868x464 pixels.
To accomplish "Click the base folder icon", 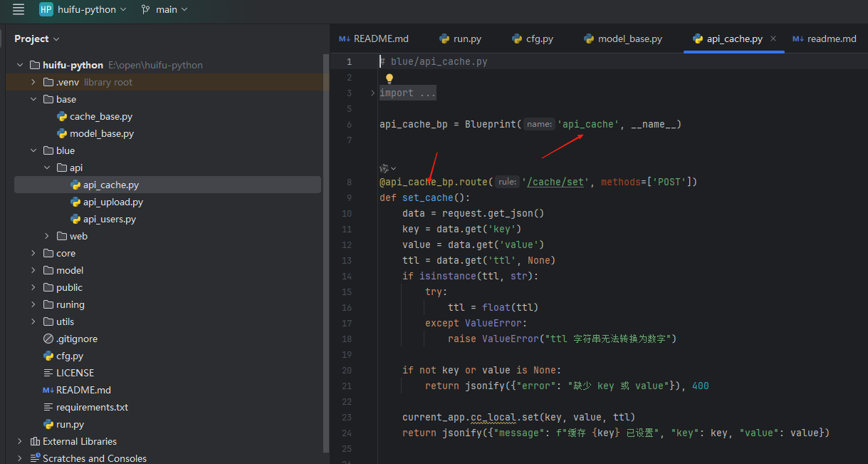I will point(48,99).
